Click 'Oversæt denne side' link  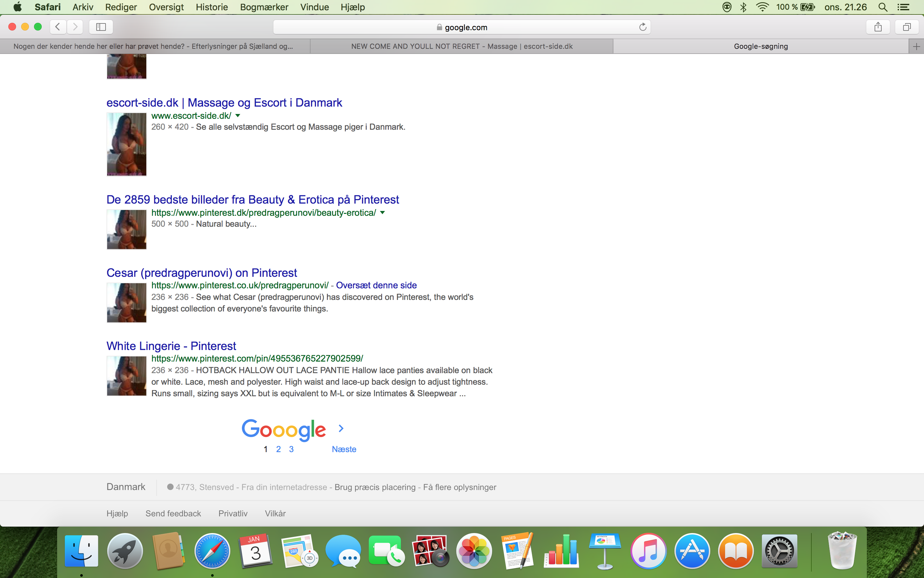coord(376,285)
